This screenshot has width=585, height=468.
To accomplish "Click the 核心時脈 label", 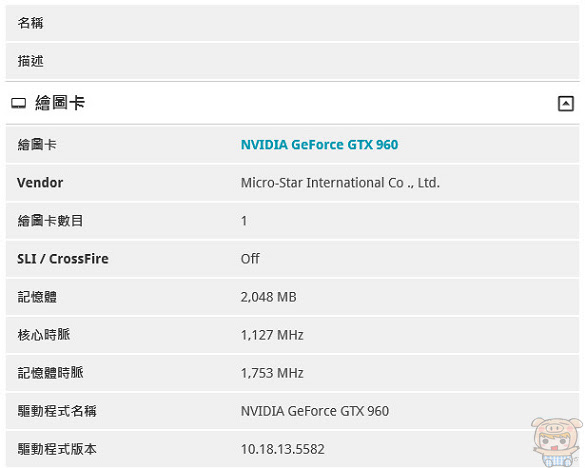I will pyautogui.click(x=44, y=335).
